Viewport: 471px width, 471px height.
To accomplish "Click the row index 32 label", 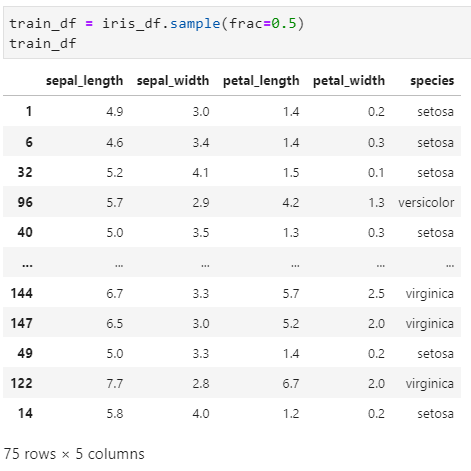I will (25, 172).
